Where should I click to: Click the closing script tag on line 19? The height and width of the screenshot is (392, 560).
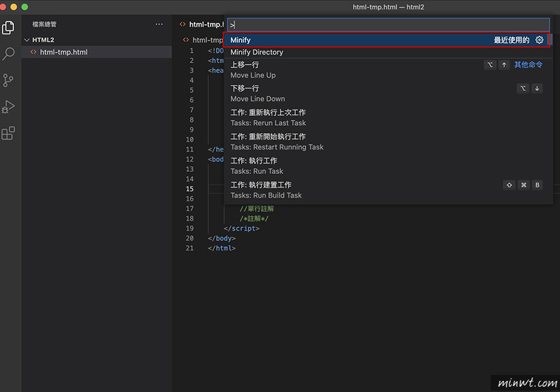[241, 229]
